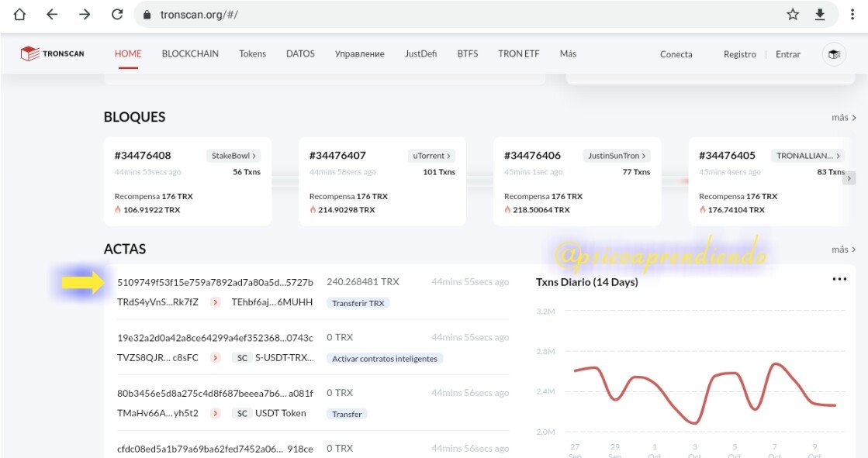Viewport: 868px width, 458px height.
Task: Bookmark this page with the star icon
Action: [x=793, y=15]
